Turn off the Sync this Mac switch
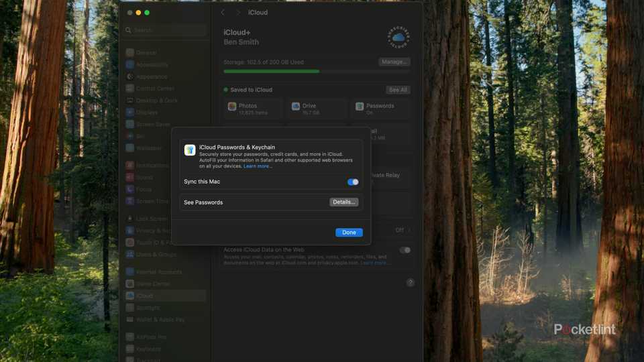Viewport: 644px width, 362px height. click(x=353, y=182)
